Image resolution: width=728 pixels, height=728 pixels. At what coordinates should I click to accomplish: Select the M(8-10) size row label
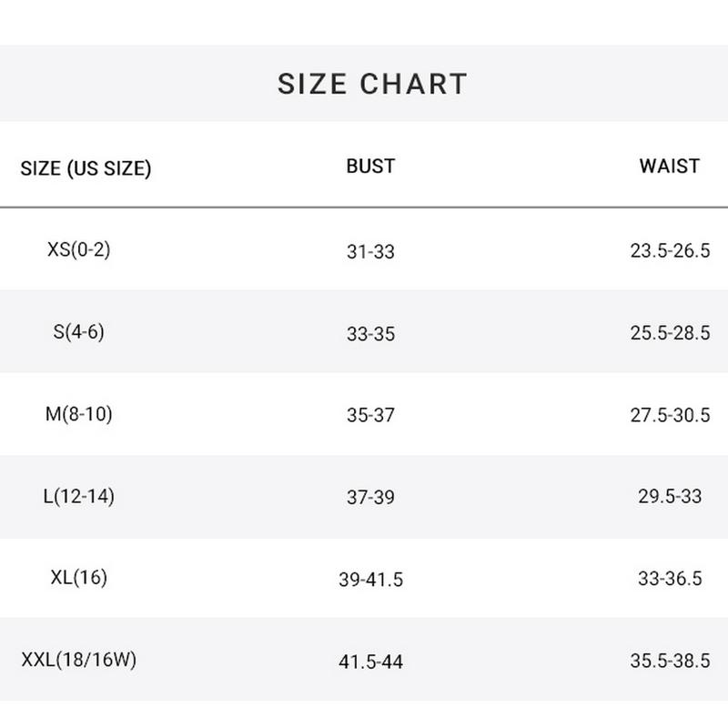78,414
